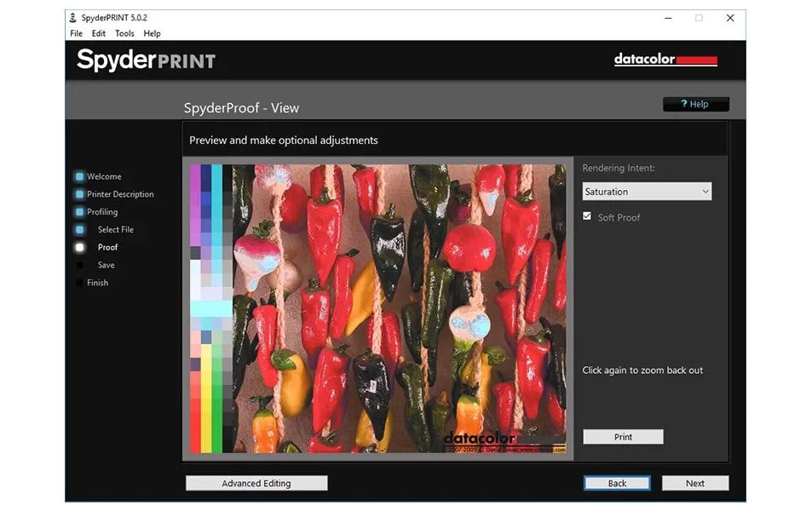The width and height of the screenshot is (812, 511).
Task: Click the "Save" step label
Action: pos(107,265)
